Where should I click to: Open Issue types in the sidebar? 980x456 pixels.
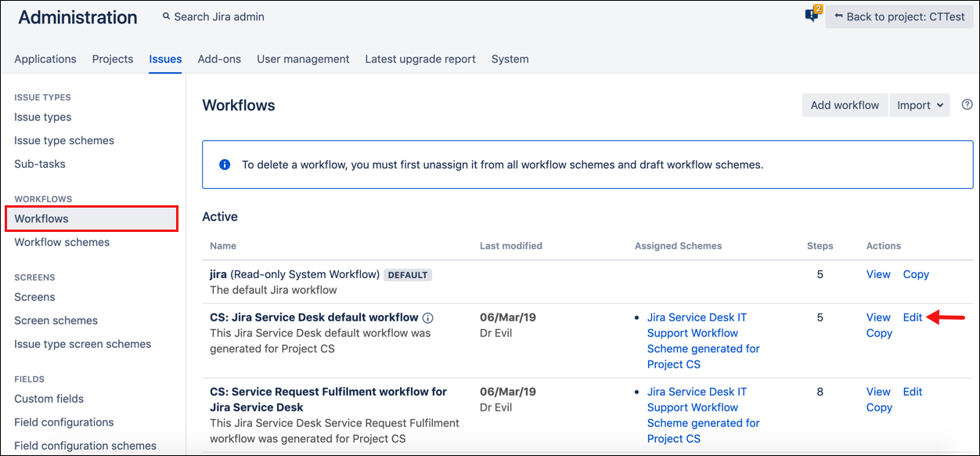(43, 117)
